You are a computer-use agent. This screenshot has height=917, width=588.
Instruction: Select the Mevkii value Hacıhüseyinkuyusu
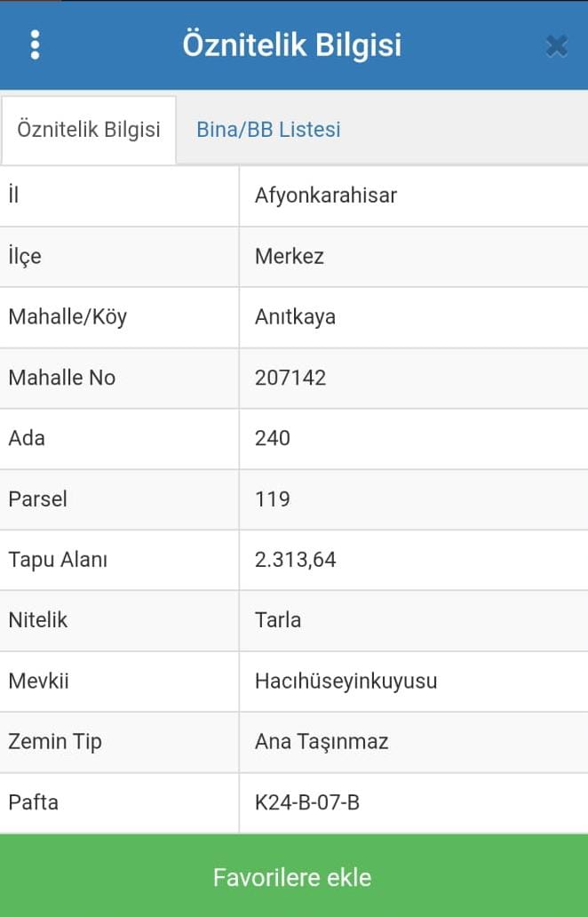[346, 682]
